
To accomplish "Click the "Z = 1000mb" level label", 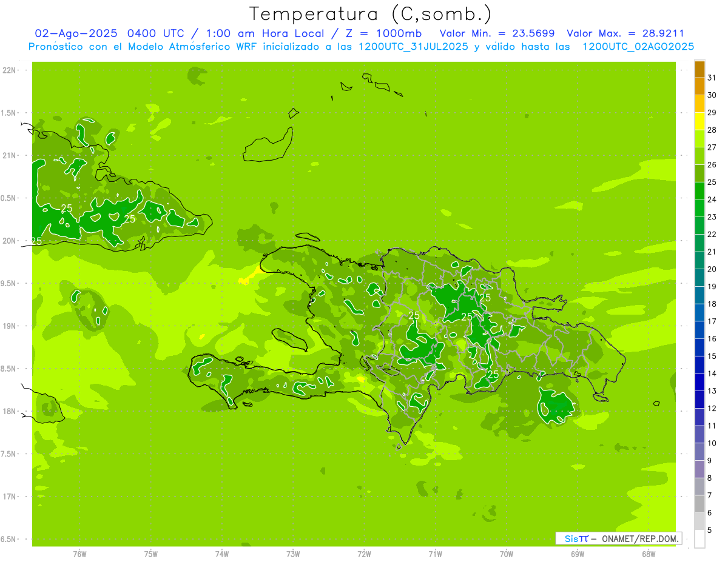I will coord(383,33).
